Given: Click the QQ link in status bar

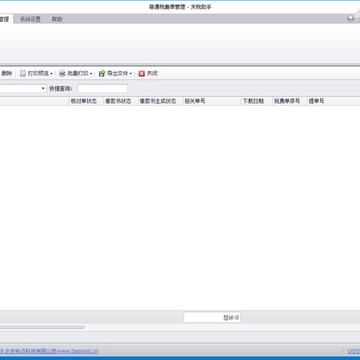Looking at the screenshot, I should point(354,351).
